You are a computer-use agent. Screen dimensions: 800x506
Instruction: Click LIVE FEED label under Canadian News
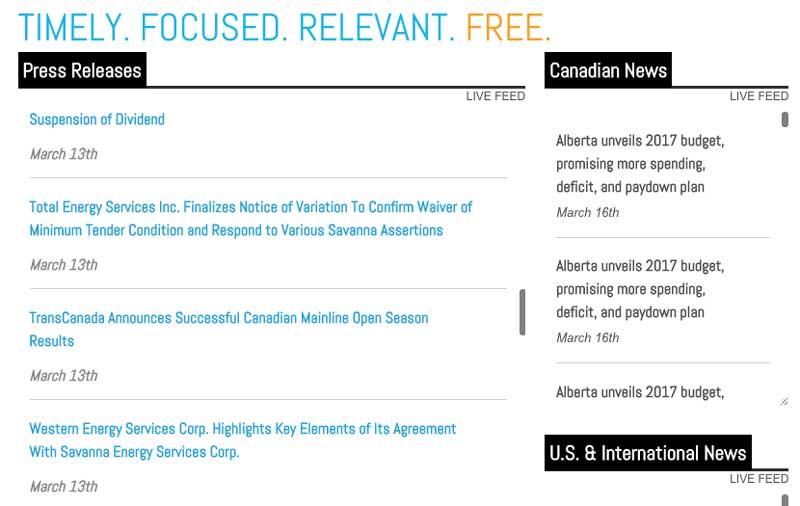pyautogui.click(x=759, y=96)
